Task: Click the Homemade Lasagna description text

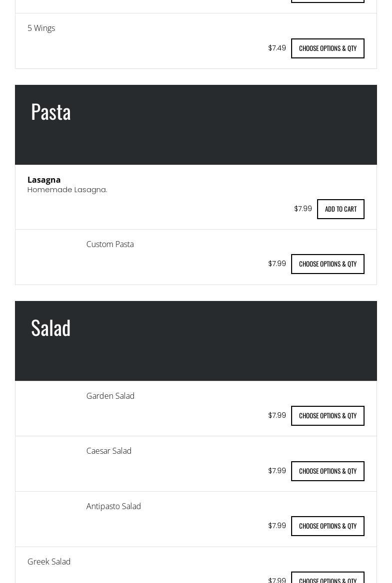Action: point(67,190)
